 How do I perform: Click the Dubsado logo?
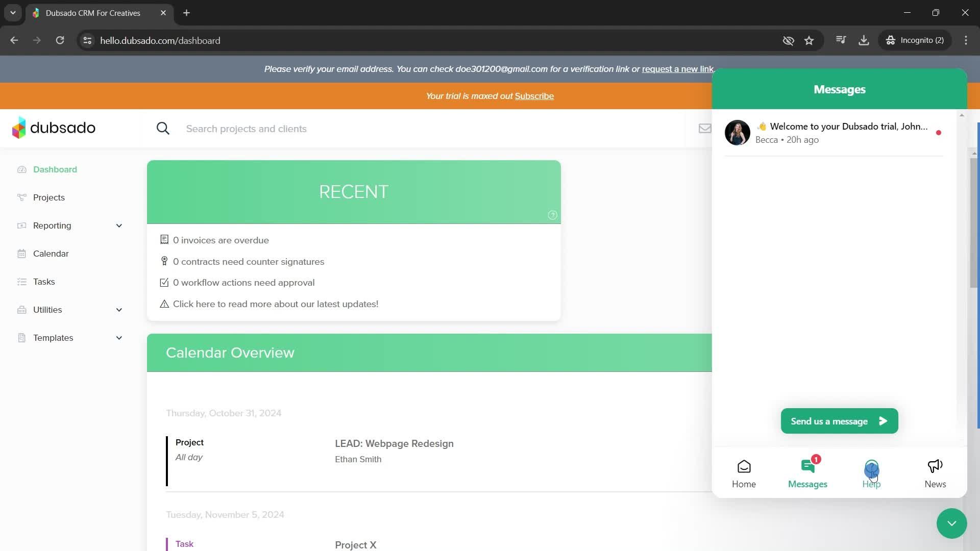pyautogui.click(x=54, y=128)
